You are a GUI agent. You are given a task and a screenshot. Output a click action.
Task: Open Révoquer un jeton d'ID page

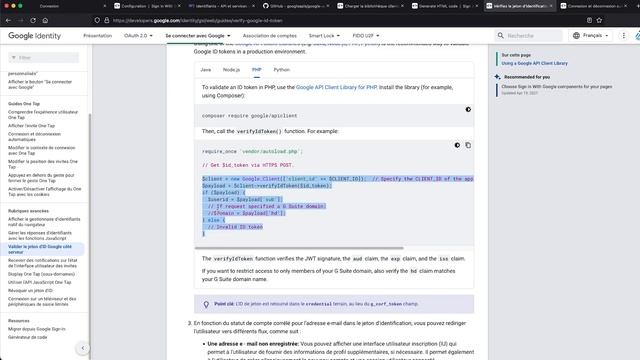(30, 291)
